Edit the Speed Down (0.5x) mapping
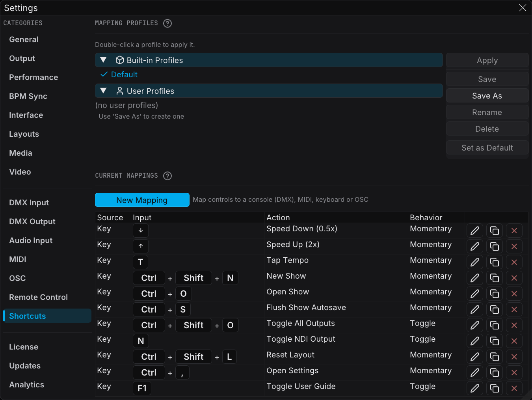This screenshot has width=532, height=400. 475,231
